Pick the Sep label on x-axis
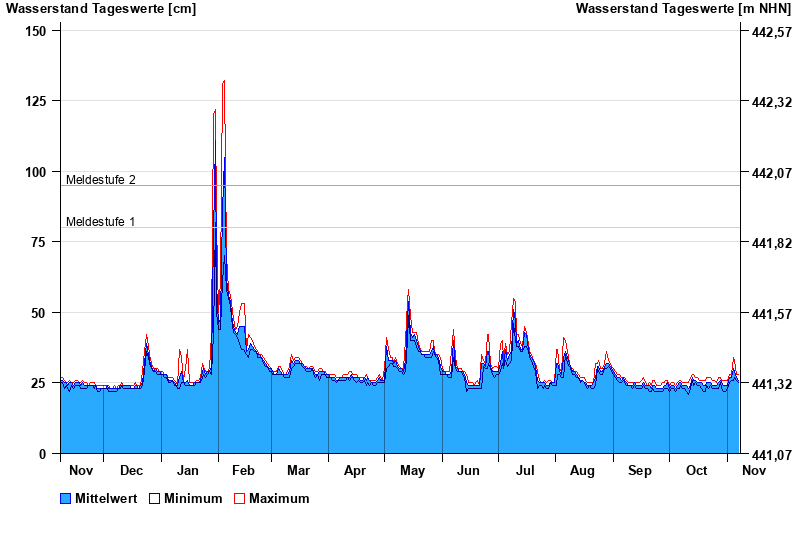Viewport: 800px width, 550px height. coord(640,470)
